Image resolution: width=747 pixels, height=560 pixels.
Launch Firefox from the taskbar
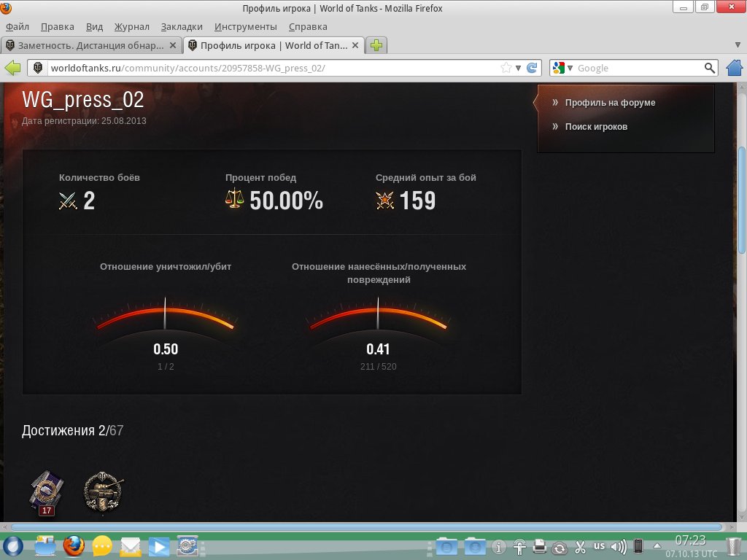[73, 545]
